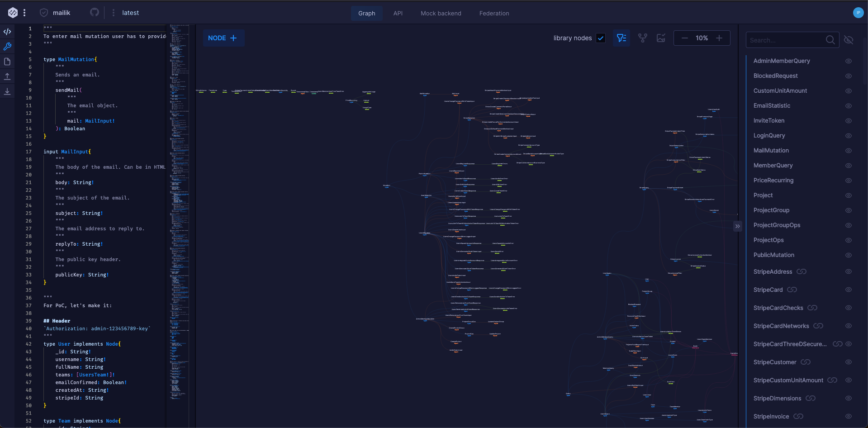Screen dimensions: 868x428
Task: Click MailInput! type in code editor
Action: click(x=100, y=121)
